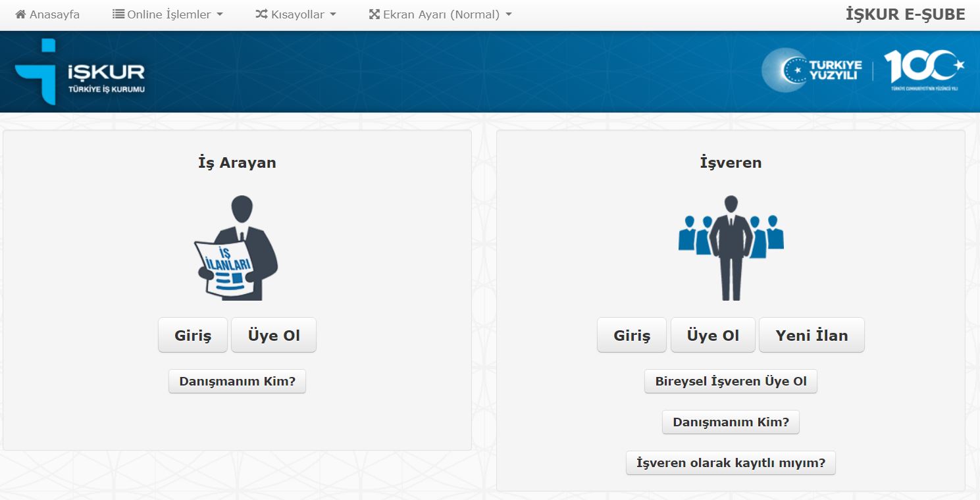Click Üye Ol under İş Arayan

(274, 336)
